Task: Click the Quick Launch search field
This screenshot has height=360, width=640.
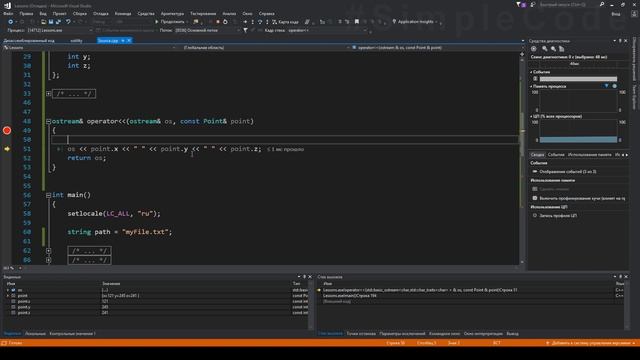Action: tap(567, 4)
